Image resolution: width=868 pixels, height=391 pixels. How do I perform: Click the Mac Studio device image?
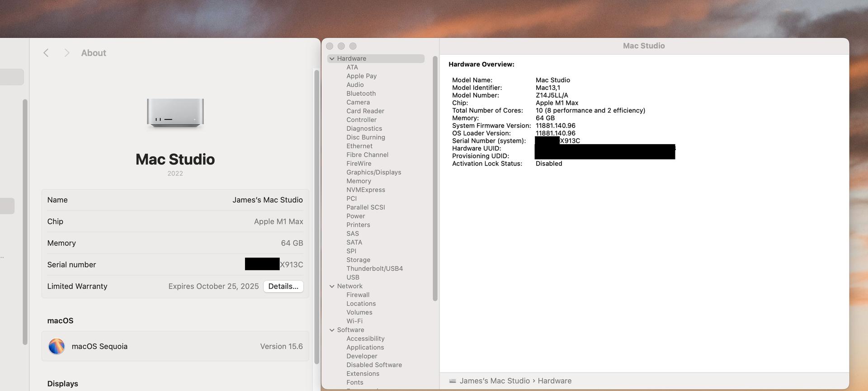point(175,113)
